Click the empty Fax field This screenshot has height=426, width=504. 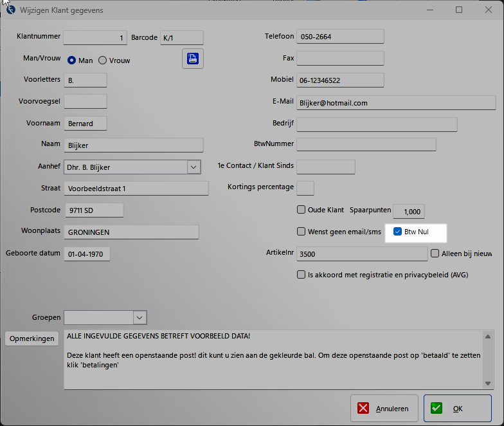[x=340, y=59]
